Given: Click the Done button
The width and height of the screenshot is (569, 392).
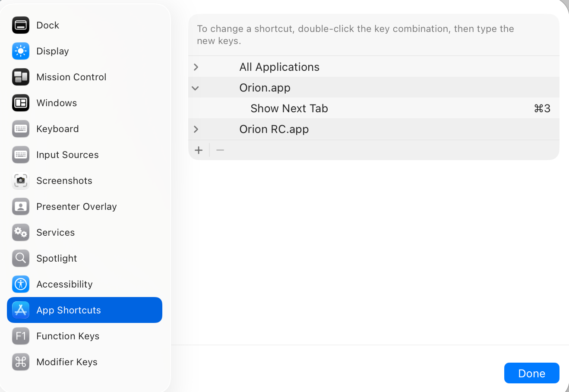Looking at the screenshot, I should click(531, 373).
